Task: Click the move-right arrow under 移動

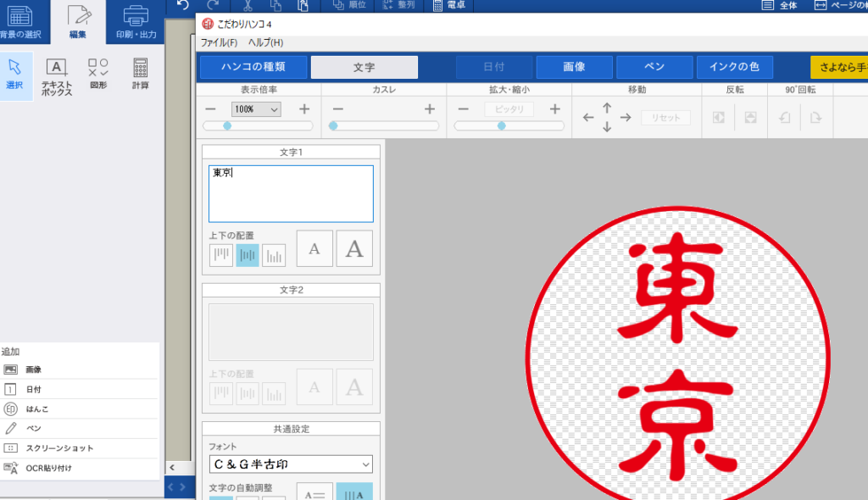Action: click(x=626, y=118)
